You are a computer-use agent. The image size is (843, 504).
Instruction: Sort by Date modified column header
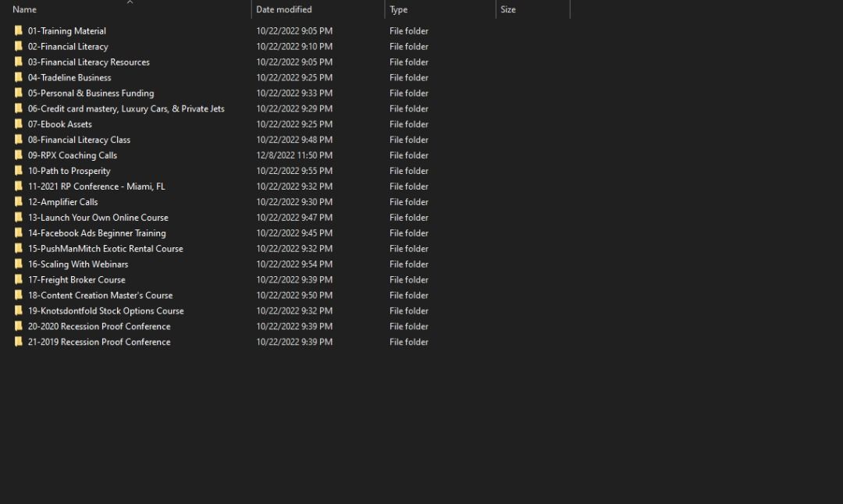coord(284,10)
